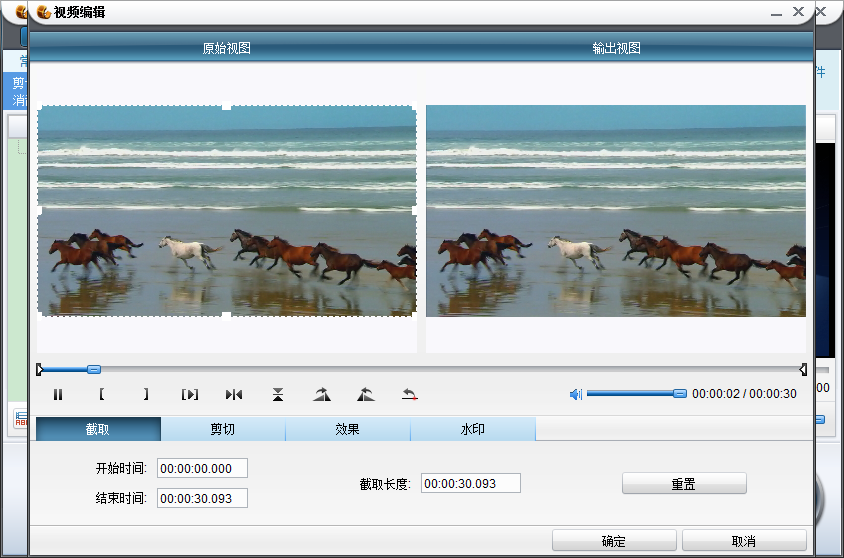Click the 结束时间 input field

(x=202, y=498)
